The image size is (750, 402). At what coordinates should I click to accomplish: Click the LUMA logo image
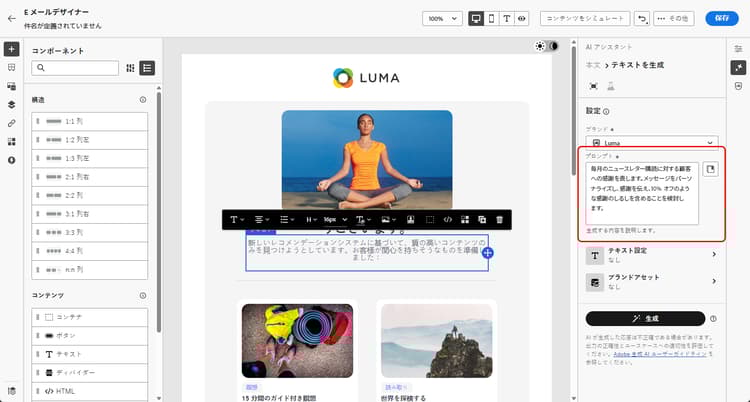coord(366,78)
